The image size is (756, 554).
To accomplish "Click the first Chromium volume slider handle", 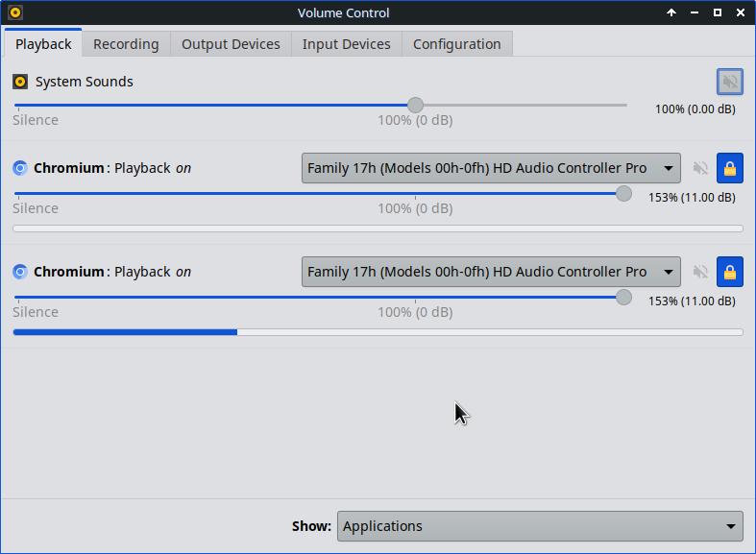I will click(623, 194).
